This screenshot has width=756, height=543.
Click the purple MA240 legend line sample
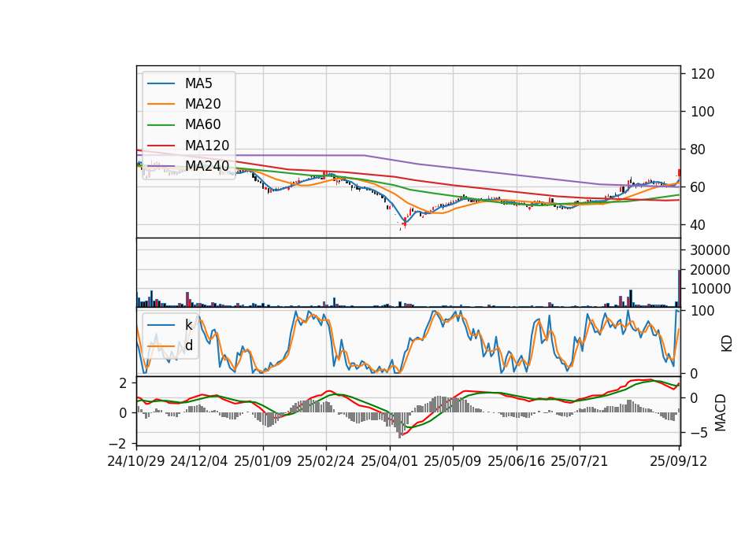pos(161,166)
